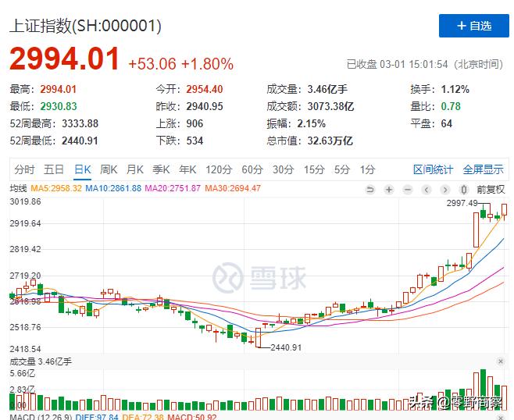The width and height of the screenshot is (514, 420).
Task: Click the 已收盘 03-01 15:01:54 status text
Action: click(398, 64)
